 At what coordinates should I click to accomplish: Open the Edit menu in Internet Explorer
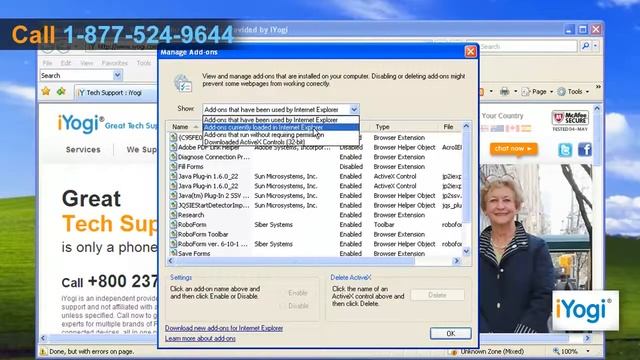point(66,63)
